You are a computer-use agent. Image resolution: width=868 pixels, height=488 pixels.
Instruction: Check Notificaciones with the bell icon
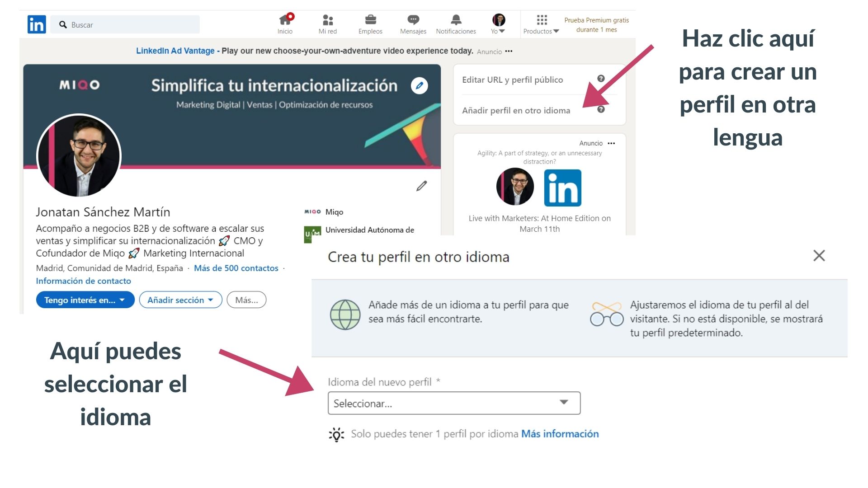tap(455, 20)
